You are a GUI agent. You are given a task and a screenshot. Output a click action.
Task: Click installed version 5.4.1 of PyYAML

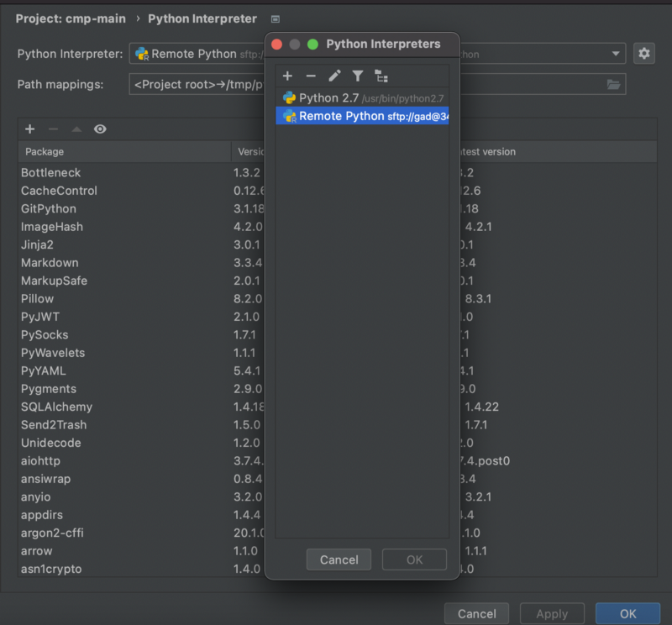247,370
